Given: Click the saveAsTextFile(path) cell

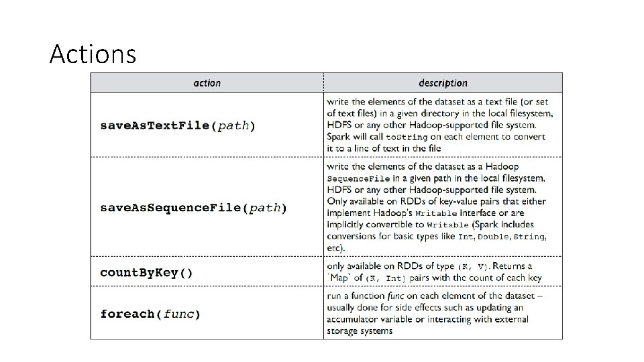Looking at the screenshot, I should (x=207, y=125).
